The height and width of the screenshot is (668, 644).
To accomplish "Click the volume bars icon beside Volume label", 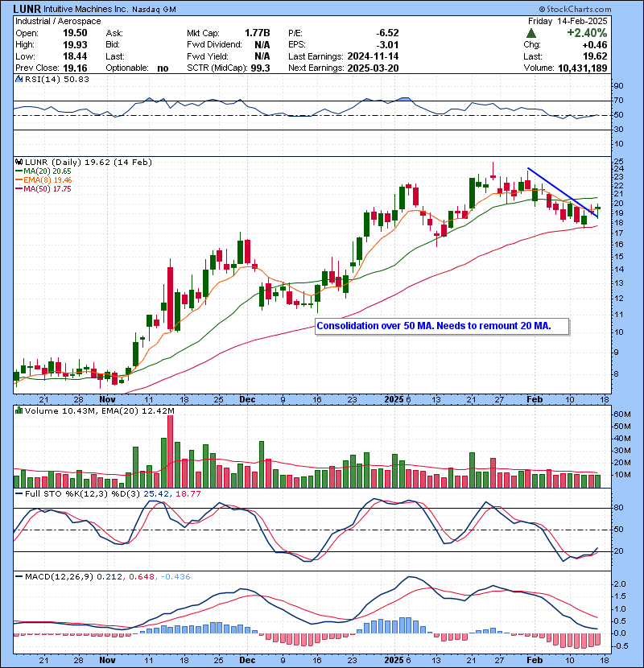I will [19, 410].
